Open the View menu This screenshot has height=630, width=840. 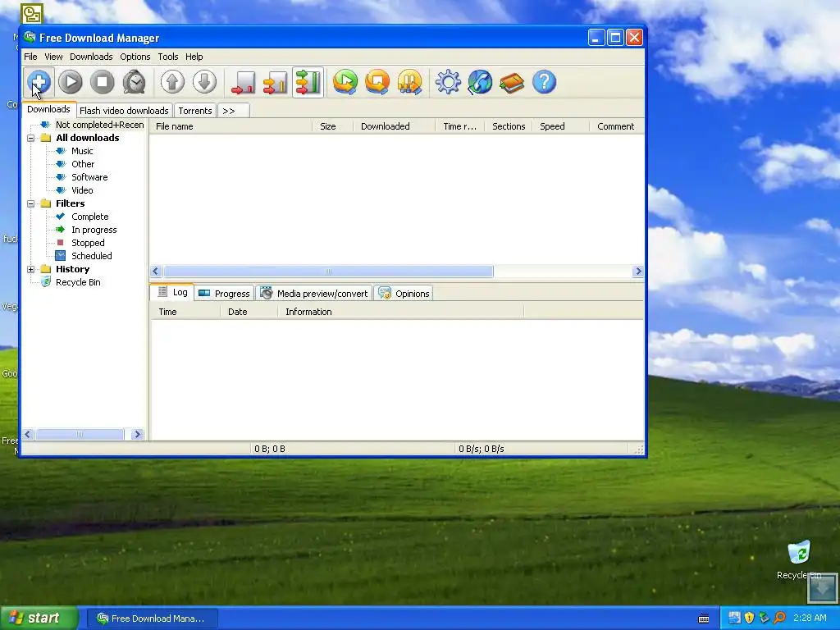click(53, 57)
